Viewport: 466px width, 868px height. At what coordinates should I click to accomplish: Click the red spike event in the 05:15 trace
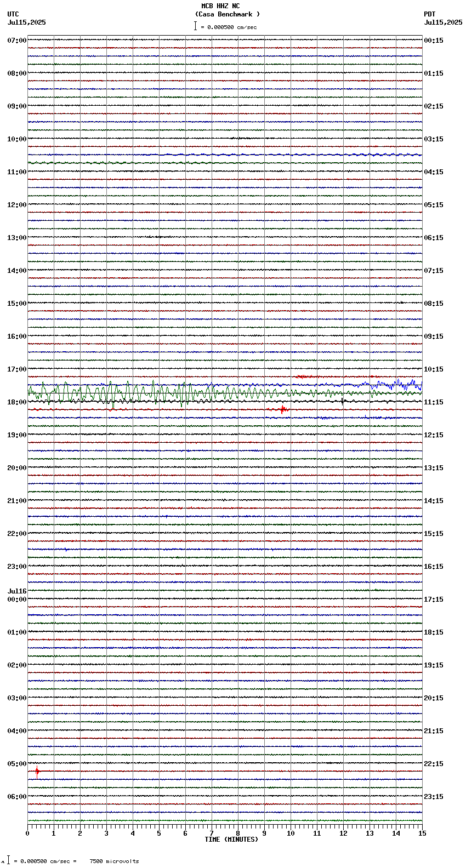pyautogui.click(x=37, y=772)
